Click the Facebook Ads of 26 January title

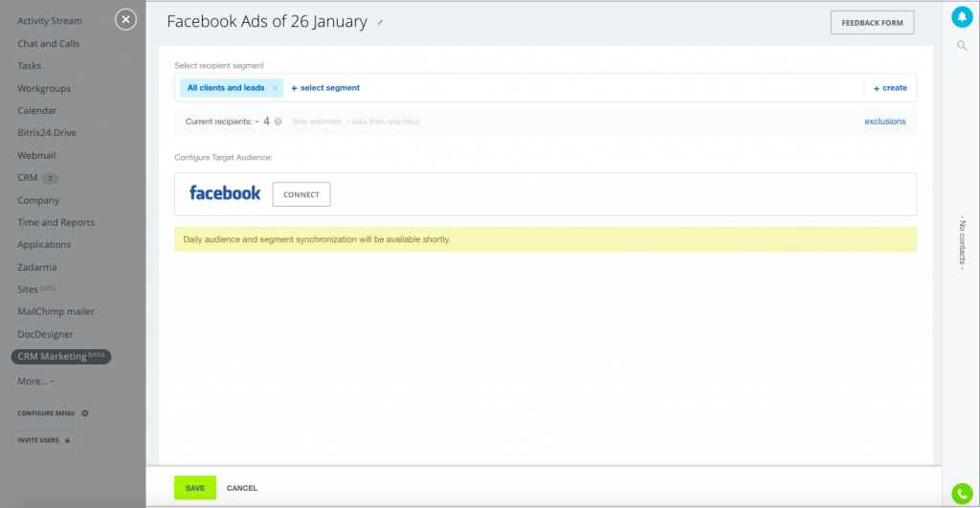tap(267, 21)
